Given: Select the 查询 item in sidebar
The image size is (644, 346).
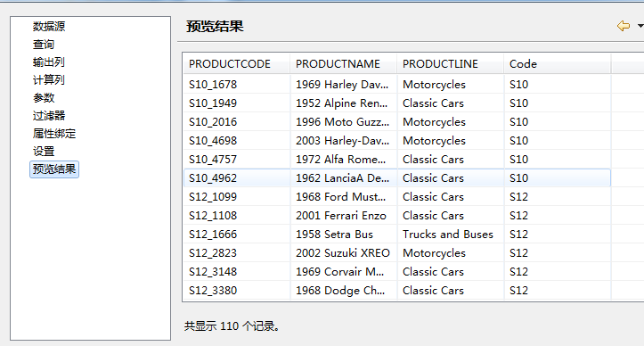Looking at the screenshot, I should (44, 45).
